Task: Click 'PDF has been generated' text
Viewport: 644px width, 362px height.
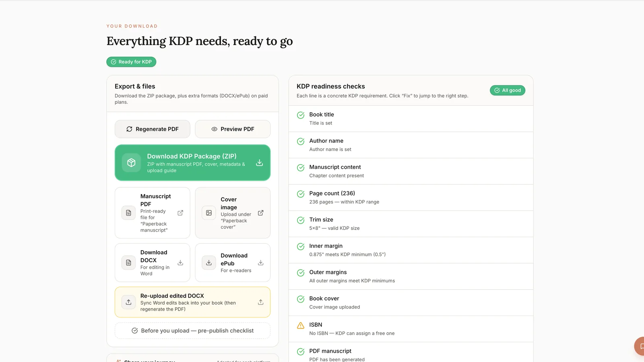Action: [x=337, y=360]
